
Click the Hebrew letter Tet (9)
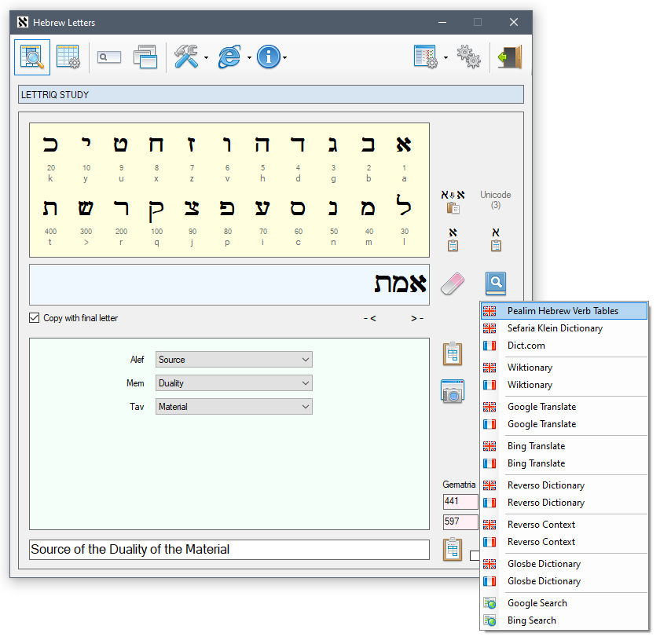click(121, 145)
